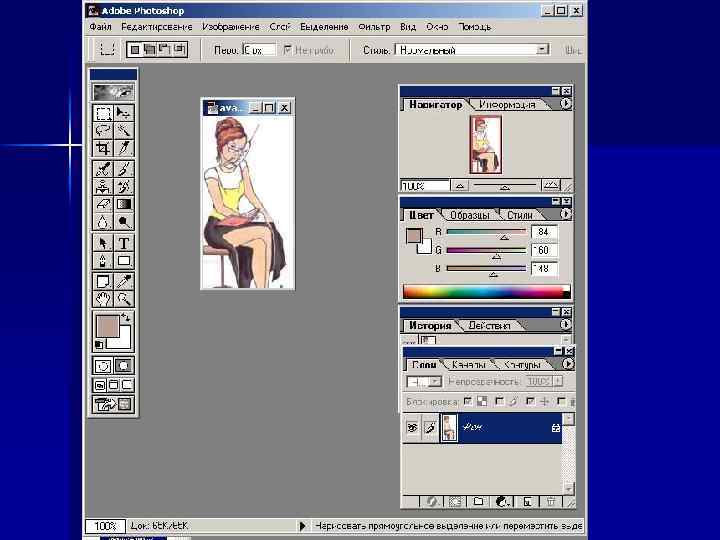The image size is (720, 540).
Task: Open the Изображение menu
Action: coord(231,27)
